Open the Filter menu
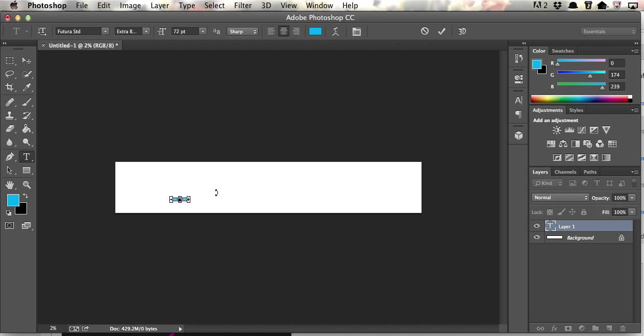The height and width of the screenshot is (336, 644). [x=242, y=6]
